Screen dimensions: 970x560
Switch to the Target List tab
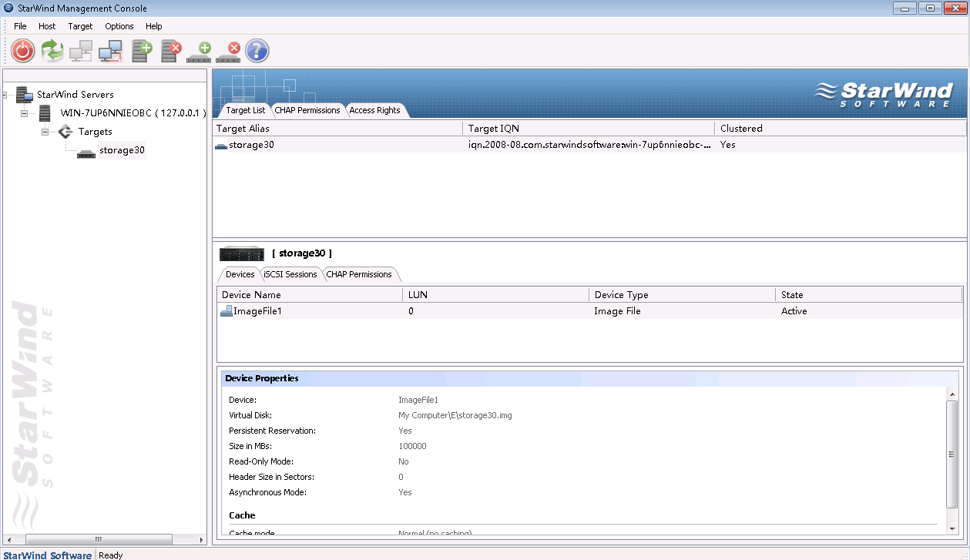(x=246, y=110)
